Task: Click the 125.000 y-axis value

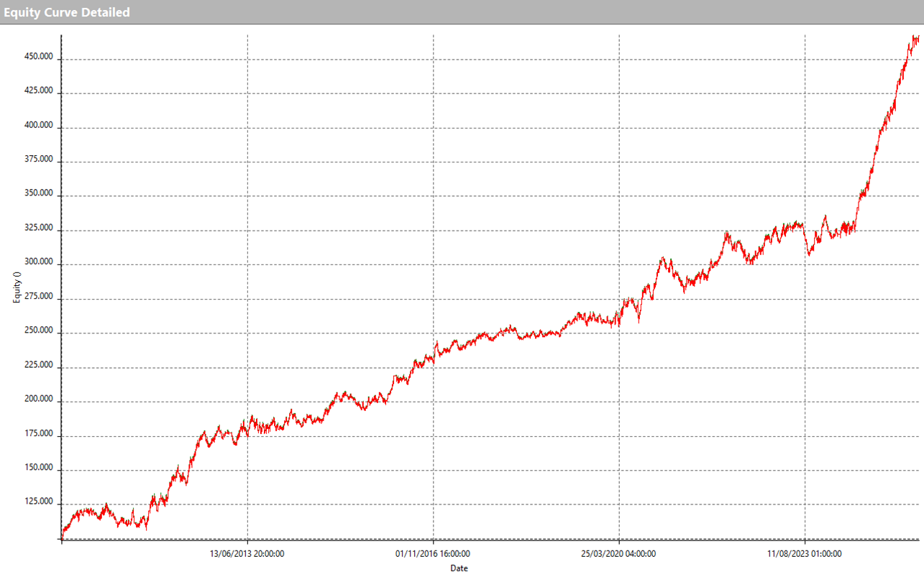Action: tap(38, 503)
